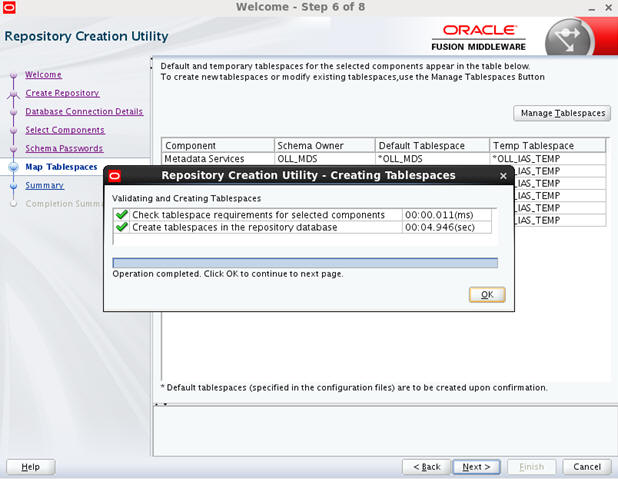This screenshot has width=618, height=479.
Task: Minimize the Repository Creation Utility window
Action: click(x=592, y=9)
